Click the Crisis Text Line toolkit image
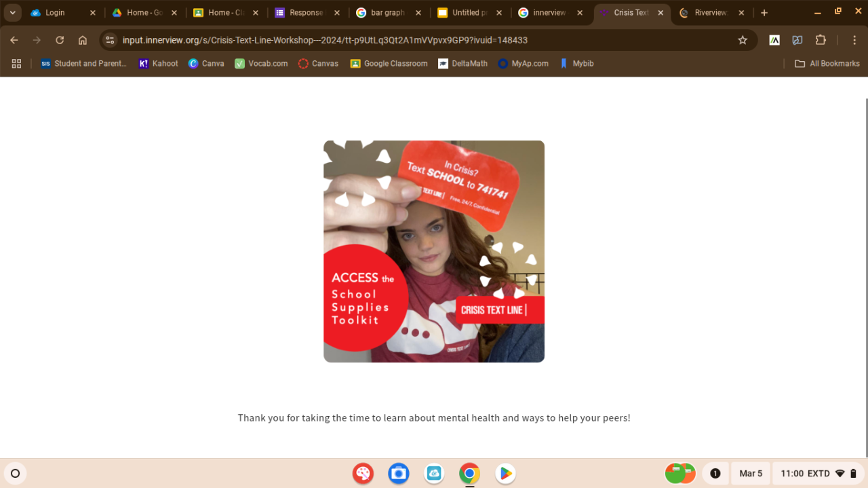 [434, 251]
